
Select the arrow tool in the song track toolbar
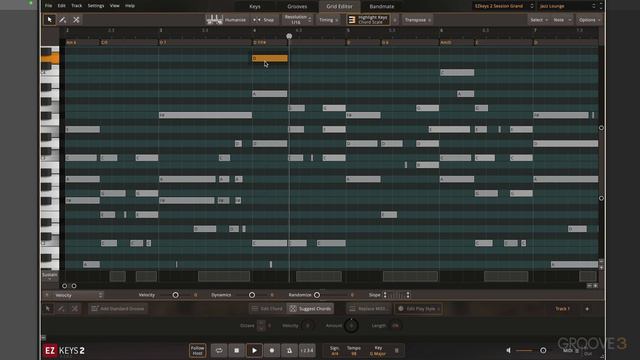(48, 309)
